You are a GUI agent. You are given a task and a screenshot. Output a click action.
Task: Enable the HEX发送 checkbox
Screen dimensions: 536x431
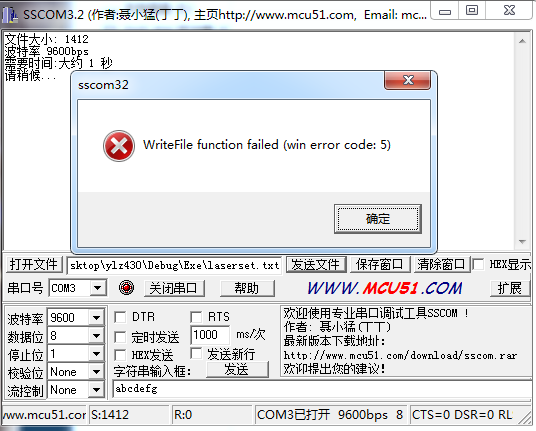120,355
